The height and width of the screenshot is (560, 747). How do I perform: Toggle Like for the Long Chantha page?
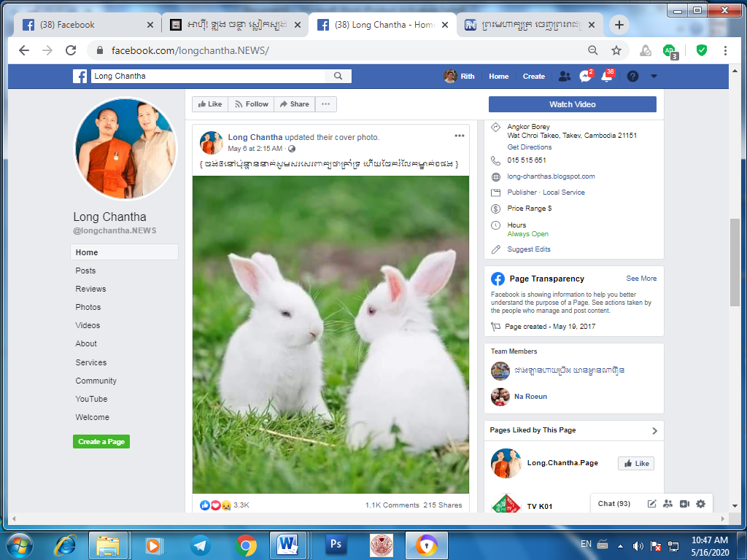210,104
